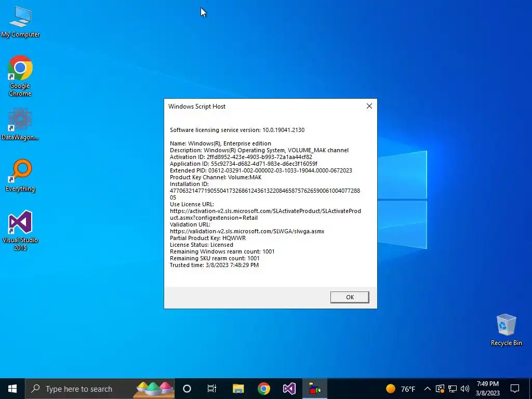Viewport: 532px width, 399px height.
Task: Click the Application ID line
Action: (244, 164)
